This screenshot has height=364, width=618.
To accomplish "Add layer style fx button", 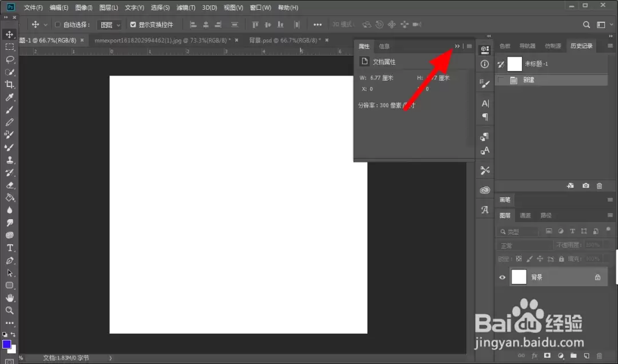I will pyautogui.click(x=534, y=356).
